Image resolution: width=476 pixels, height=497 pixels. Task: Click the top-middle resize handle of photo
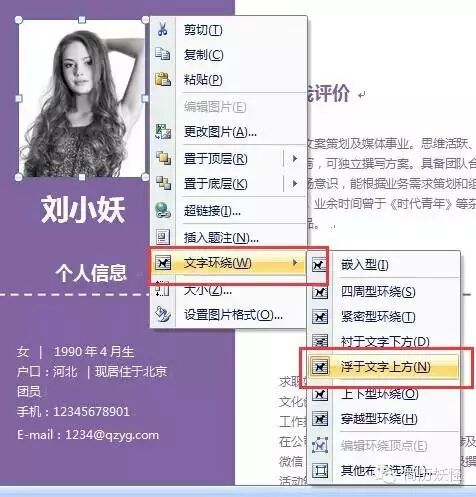[82, 20]
